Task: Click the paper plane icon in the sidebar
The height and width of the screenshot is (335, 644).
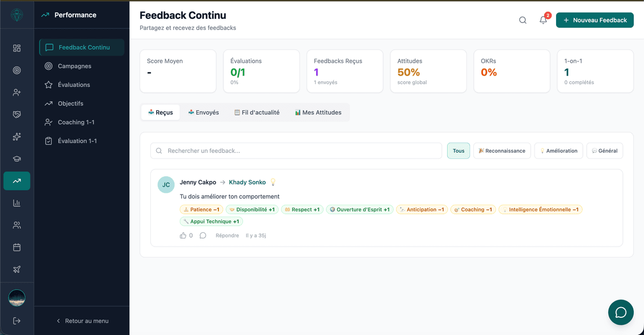Action: pos(17,269)
